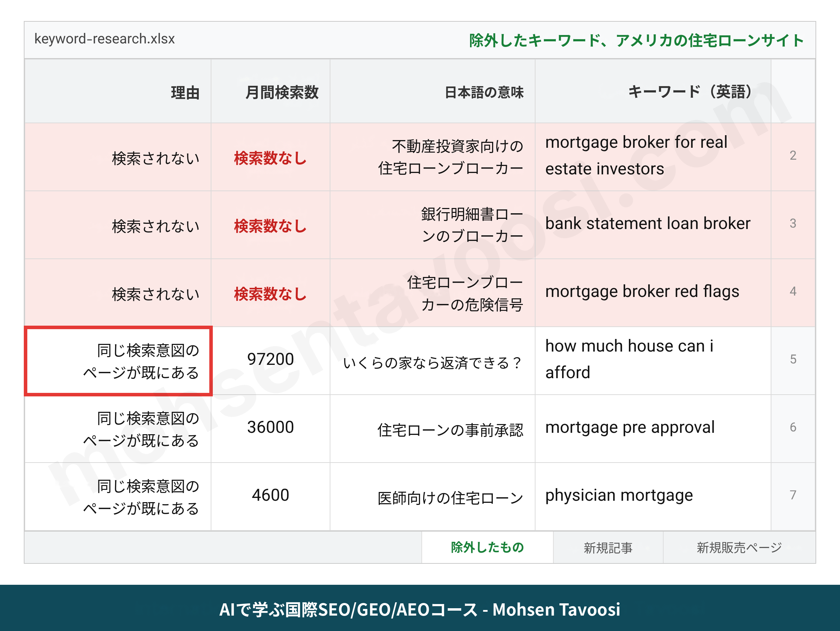Open the 除外したもの sheet tab
This screenshot has width=840, height=631.
point(487,547)
